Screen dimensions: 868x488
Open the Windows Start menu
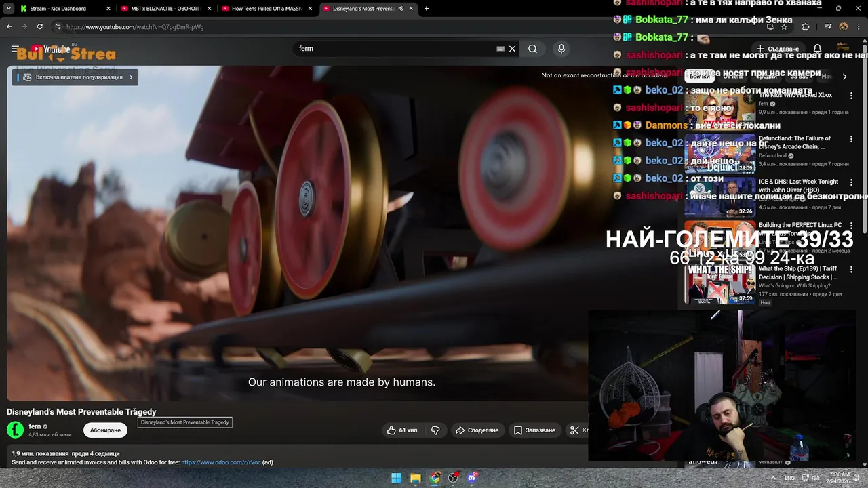[x=396, y=478]
